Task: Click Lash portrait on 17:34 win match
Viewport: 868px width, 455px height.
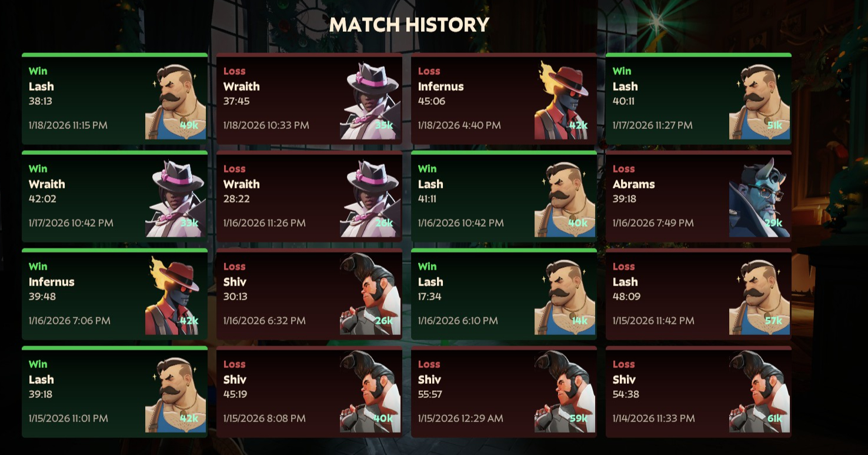Action: click(x=565, y=297)
